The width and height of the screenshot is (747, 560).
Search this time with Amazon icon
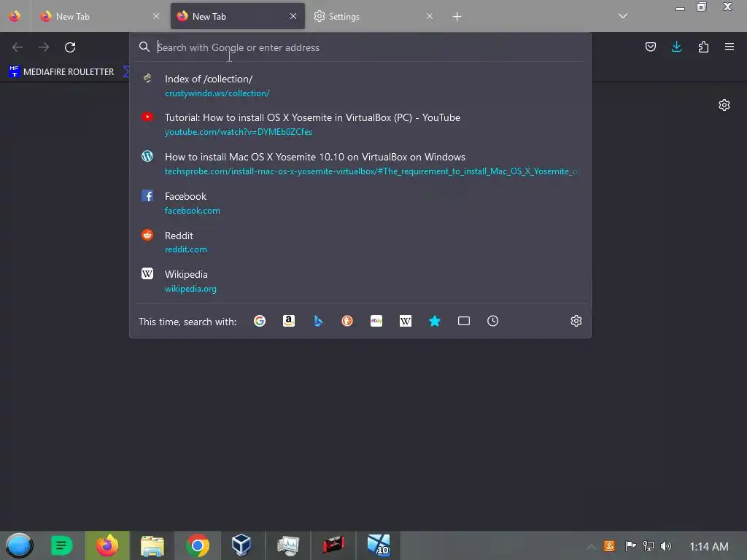(289, 321)
